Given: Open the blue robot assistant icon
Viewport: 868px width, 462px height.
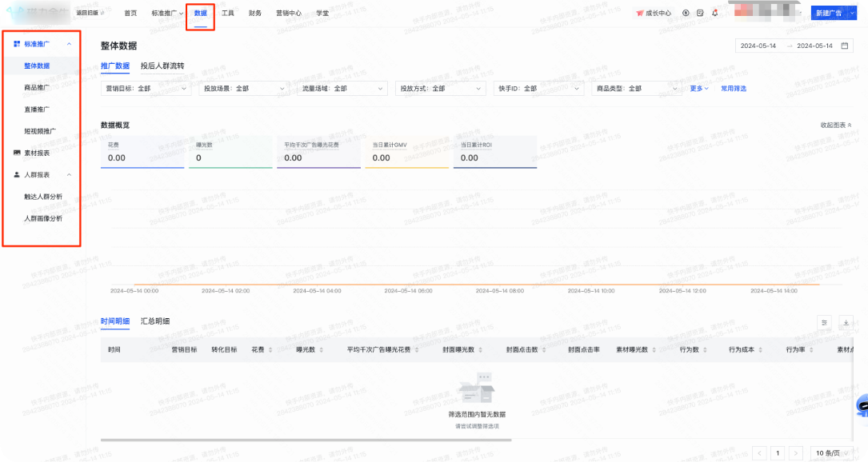Looking at the screenshot, I should tap(861, 407).
